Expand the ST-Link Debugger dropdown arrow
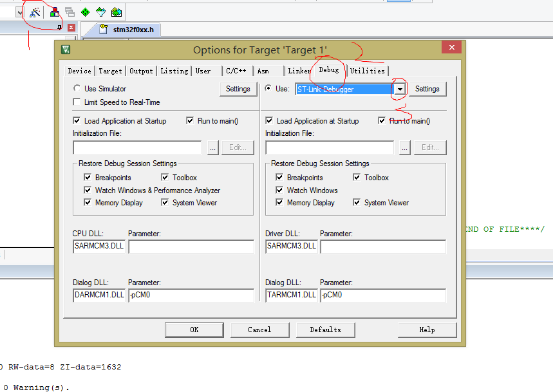 click(x=400, y=89)
